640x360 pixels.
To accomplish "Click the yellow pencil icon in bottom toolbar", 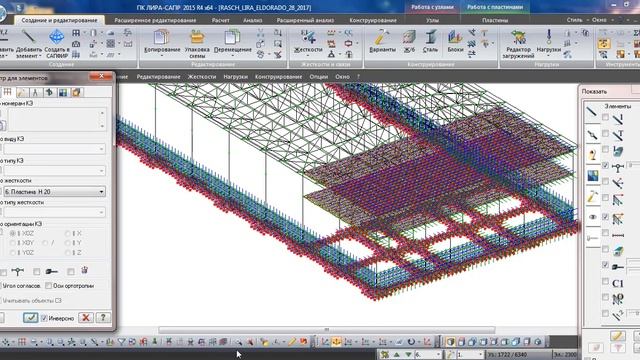I will pyautogui.click(x=291, y=342).
